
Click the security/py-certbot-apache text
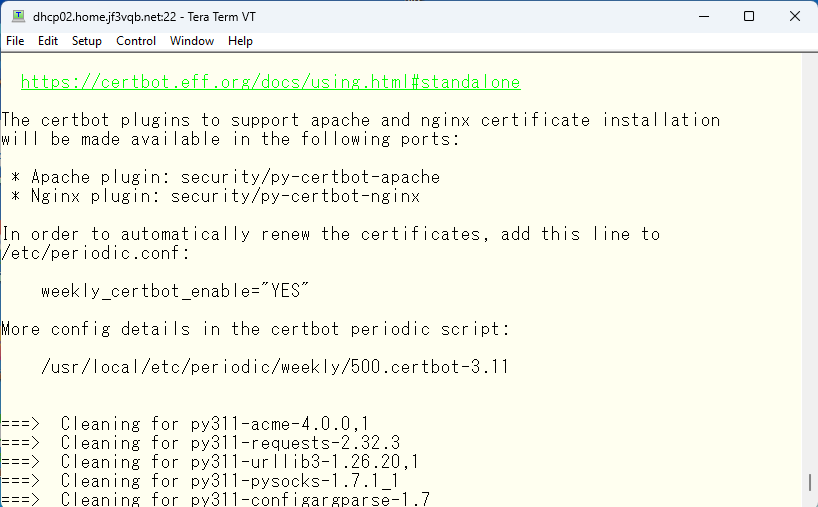[x=310, y=177]
